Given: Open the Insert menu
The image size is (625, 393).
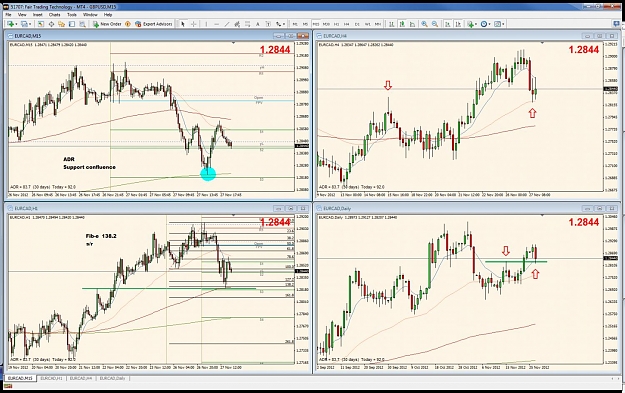Looking at the screenshot, I should point(38,14).
